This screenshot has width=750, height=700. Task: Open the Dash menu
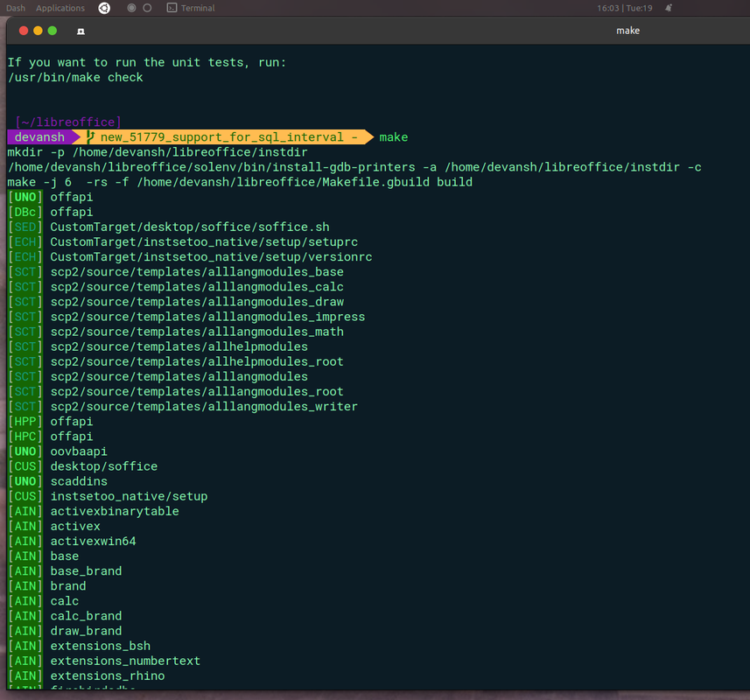click(x=16, y=8)
